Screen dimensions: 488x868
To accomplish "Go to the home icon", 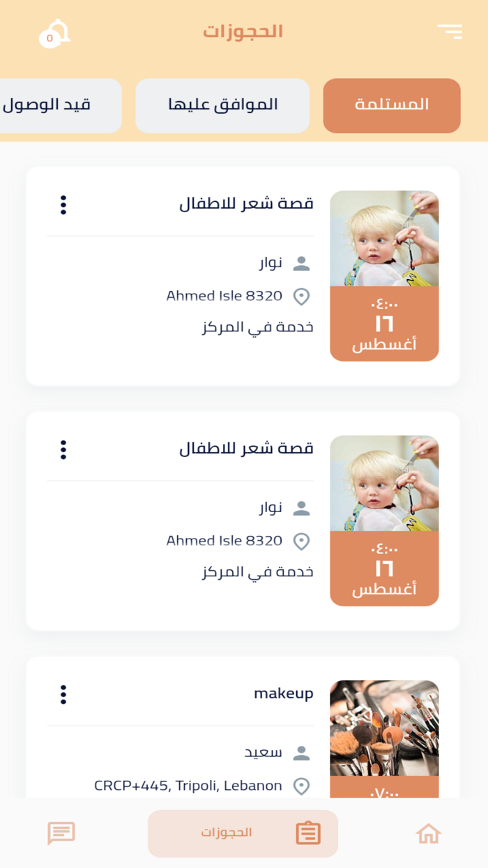I will (428, 833).
